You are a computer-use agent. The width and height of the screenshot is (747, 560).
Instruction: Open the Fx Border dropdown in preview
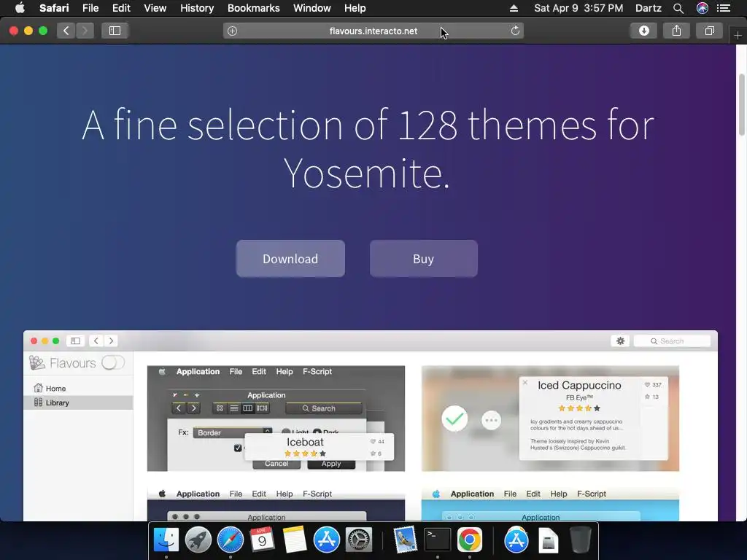(x=233, y=432)
